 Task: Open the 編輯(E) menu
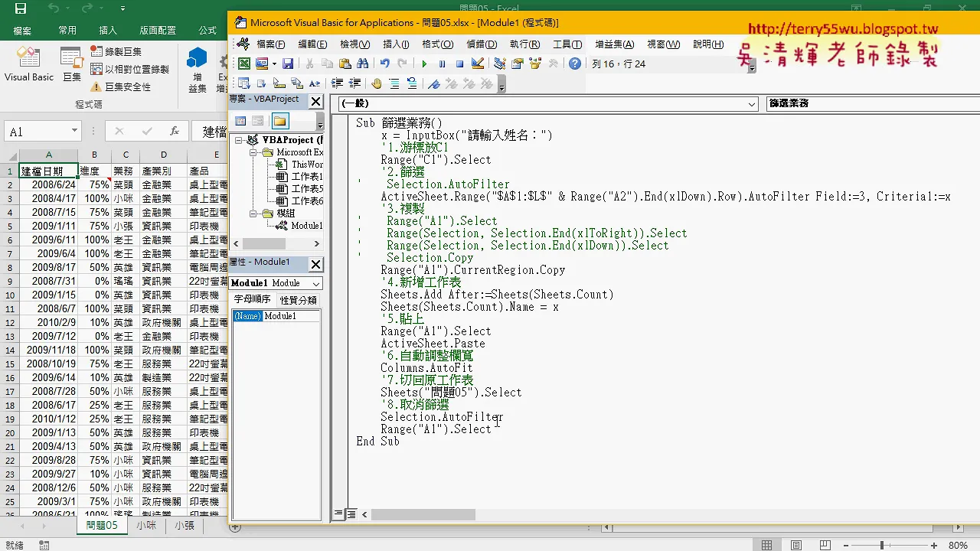(x=312, y=44)
